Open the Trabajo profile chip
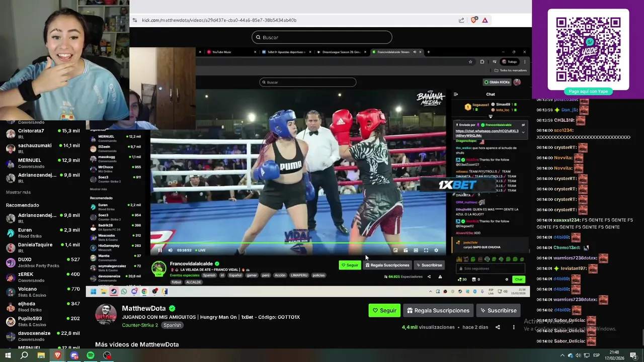Viewport: 644px width, 362px height. pos(509,62)
